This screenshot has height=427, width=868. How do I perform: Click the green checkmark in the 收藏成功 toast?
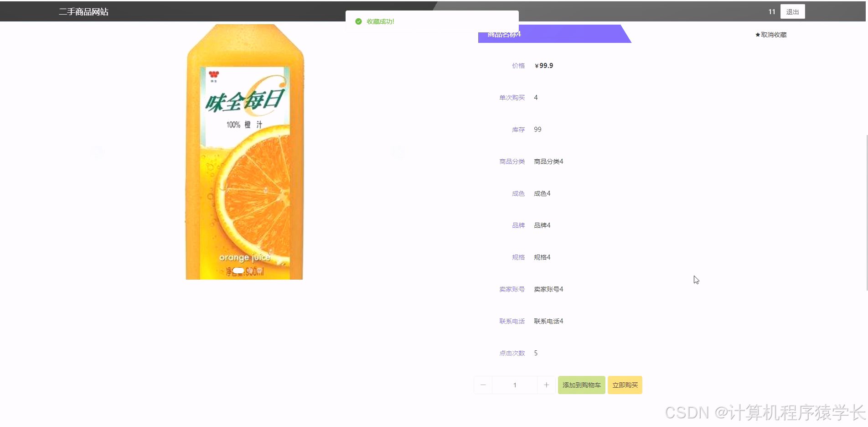(358, 21)
